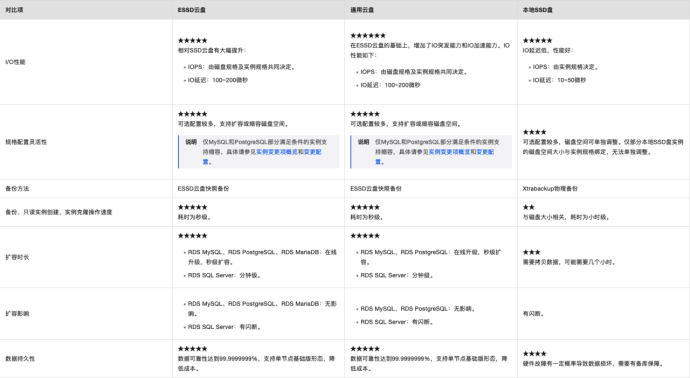Open 变更配置 link in 通用云盘 column

(485, 152)
